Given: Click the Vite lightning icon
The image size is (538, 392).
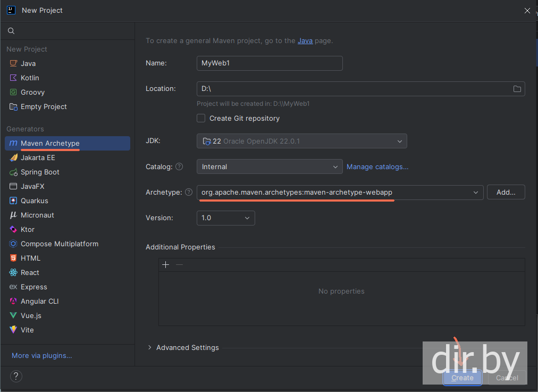Looking at the screenshot, I should point(13,330).
